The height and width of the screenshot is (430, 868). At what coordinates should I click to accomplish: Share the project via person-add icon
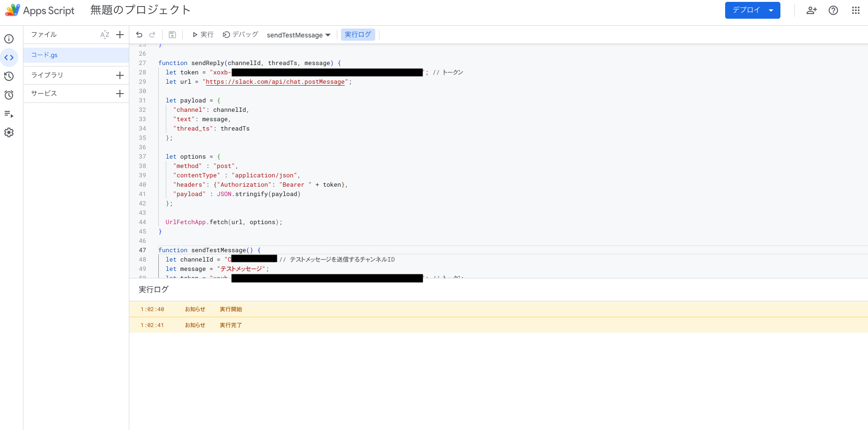point(812,10)
